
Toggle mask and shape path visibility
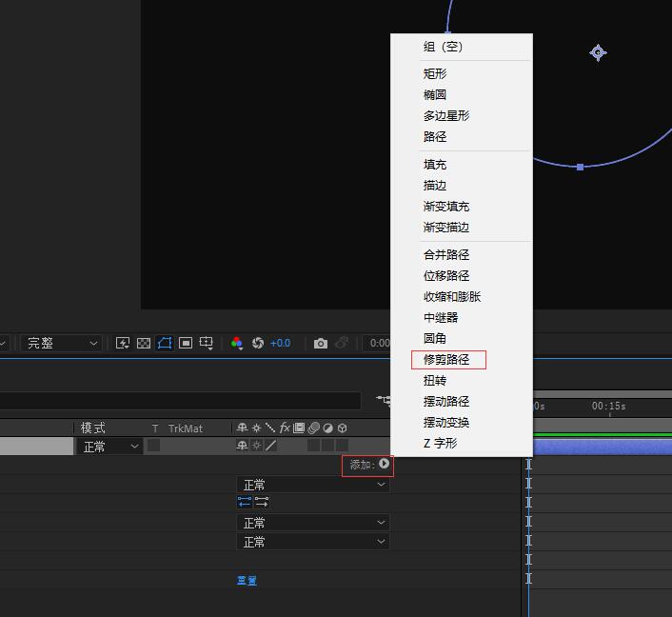[165, 343]
